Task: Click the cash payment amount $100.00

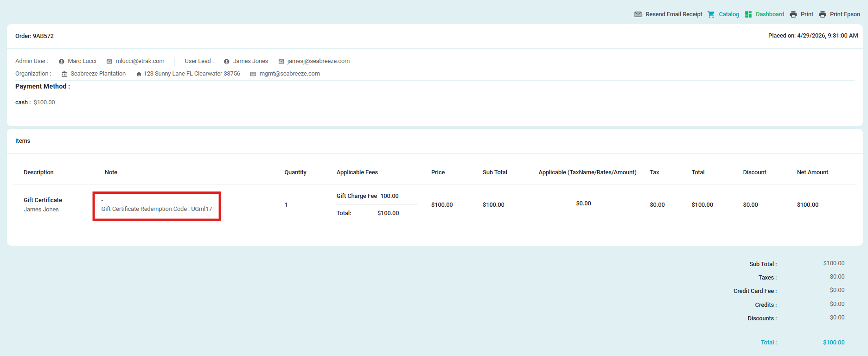Action: pyautogui.click(x=44, y=102)
